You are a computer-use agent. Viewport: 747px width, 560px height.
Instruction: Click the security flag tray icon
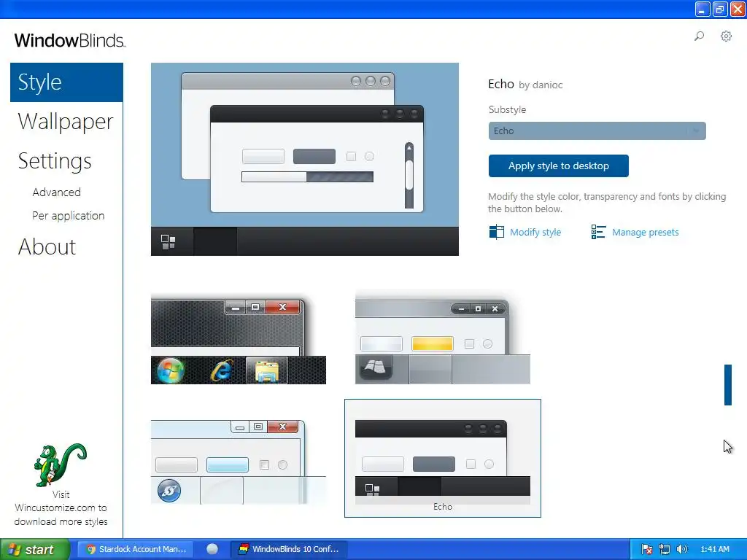[x=646, y=550]
